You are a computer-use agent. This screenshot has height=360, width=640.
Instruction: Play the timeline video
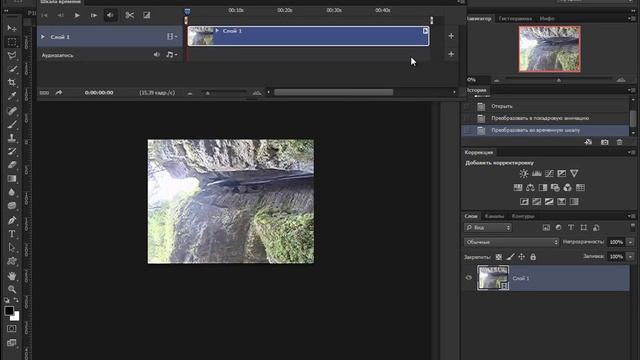click(x=77, y=16)
